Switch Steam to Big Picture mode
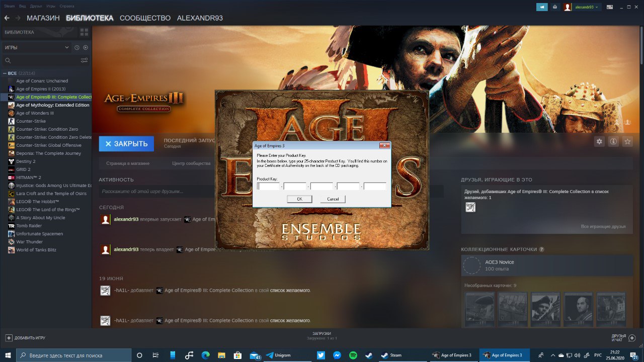This screenshot has height=362, width=644. tap(610, 7)
